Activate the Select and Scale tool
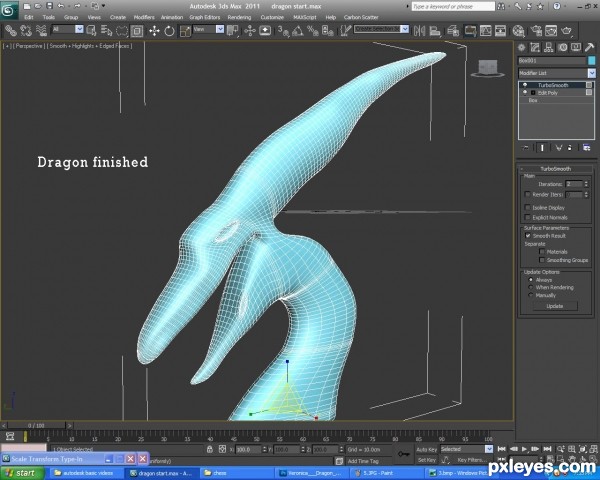 (x=185, y=31)
